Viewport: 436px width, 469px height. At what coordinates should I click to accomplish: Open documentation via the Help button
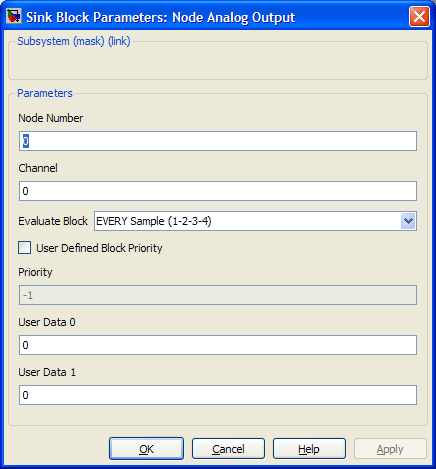(309, 449)
